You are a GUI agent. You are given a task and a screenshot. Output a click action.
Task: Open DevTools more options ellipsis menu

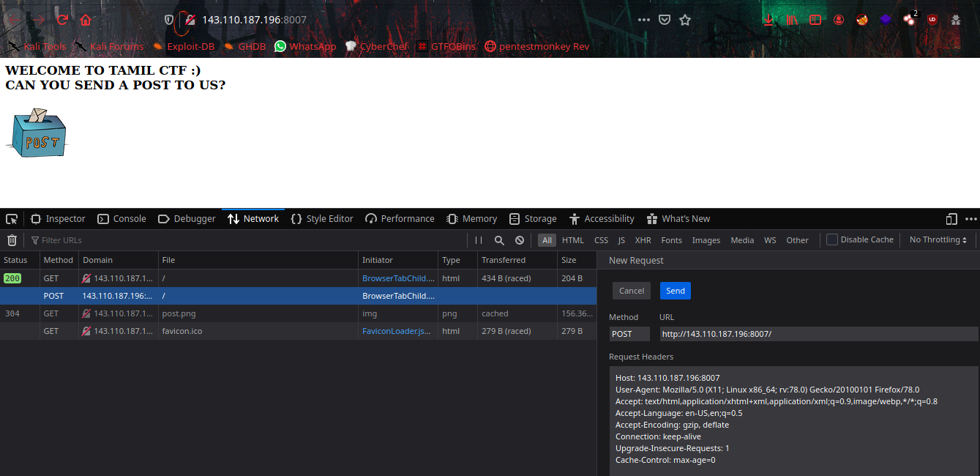(970, 219)
